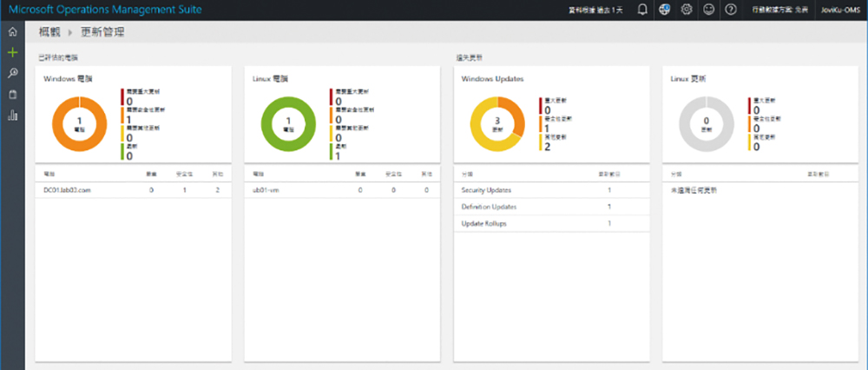Click the Linux 電腦 tile heading

(x=270, y=79)
